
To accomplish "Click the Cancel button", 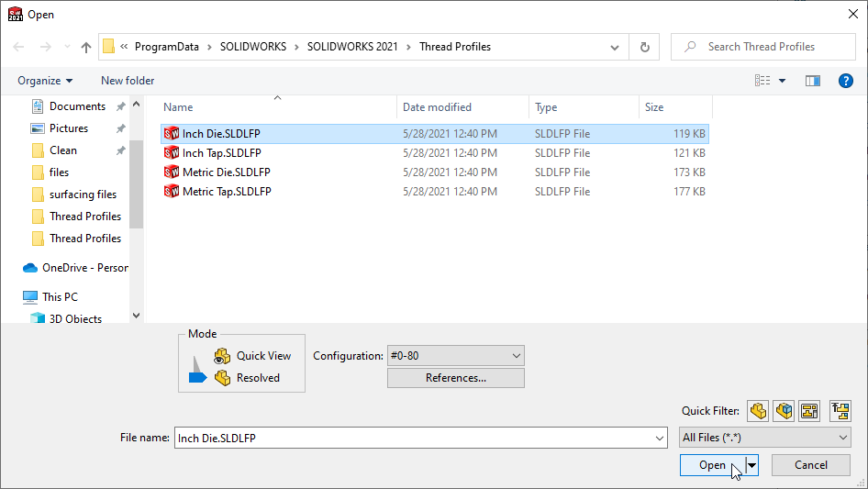I will click(811, 465).
